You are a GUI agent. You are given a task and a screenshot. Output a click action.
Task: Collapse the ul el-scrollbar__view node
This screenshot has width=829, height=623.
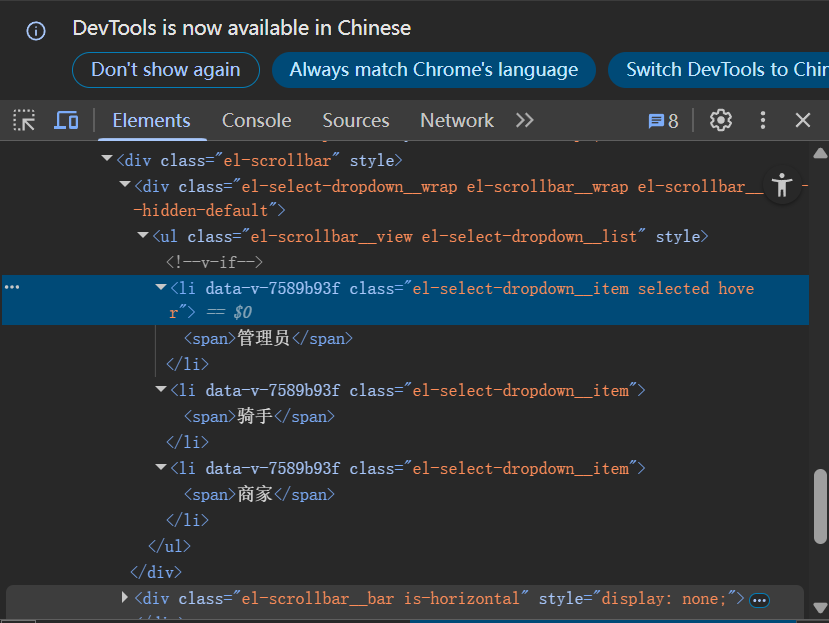tap(143, 235)
